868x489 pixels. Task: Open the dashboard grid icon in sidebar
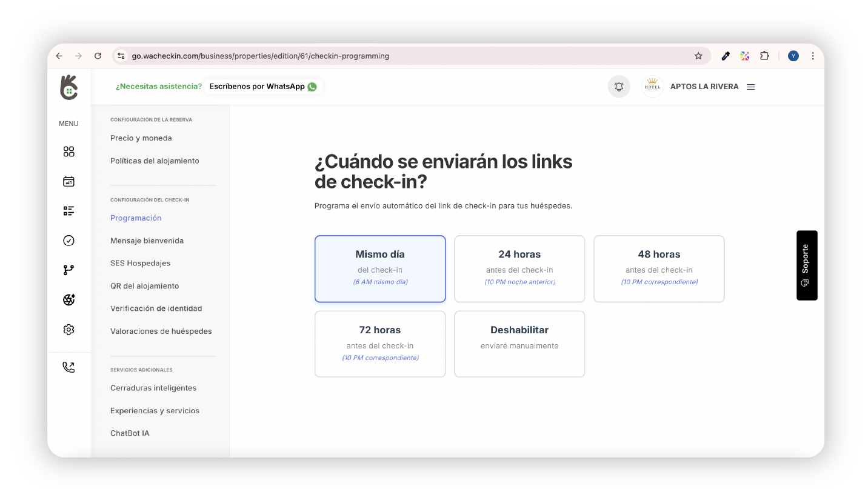tap(68, 151)
